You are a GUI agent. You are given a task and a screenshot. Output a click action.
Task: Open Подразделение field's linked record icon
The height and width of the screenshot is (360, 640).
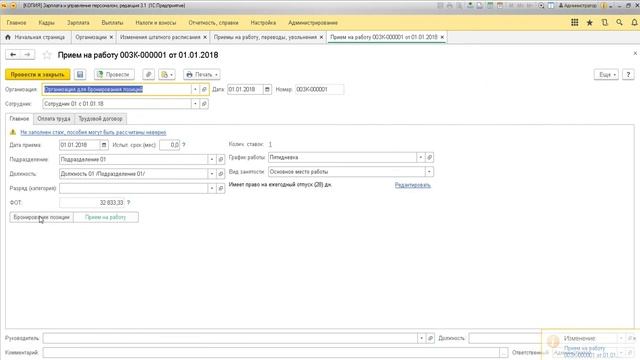pos(221,160)
